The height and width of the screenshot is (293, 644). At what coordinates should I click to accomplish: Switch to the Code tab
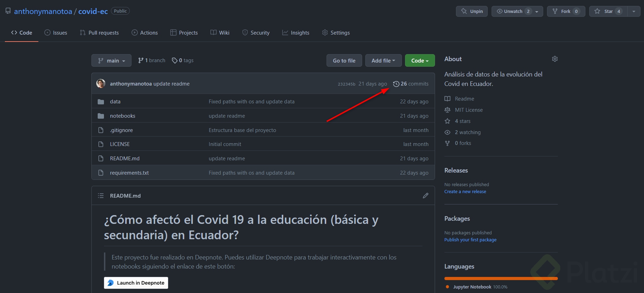tap(22, 32)
